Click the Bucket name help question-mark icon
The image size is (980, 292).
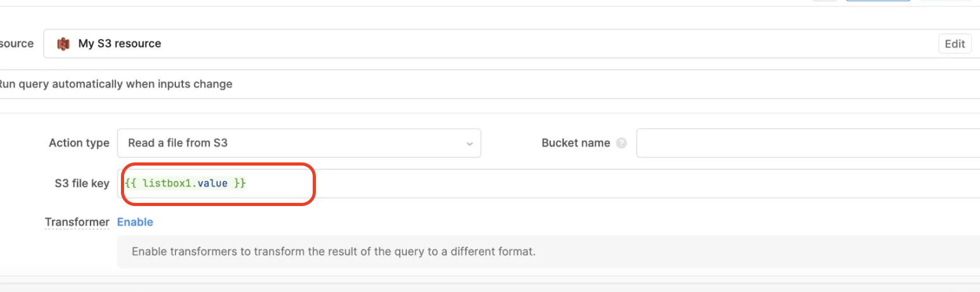click(x=621, y=143)
